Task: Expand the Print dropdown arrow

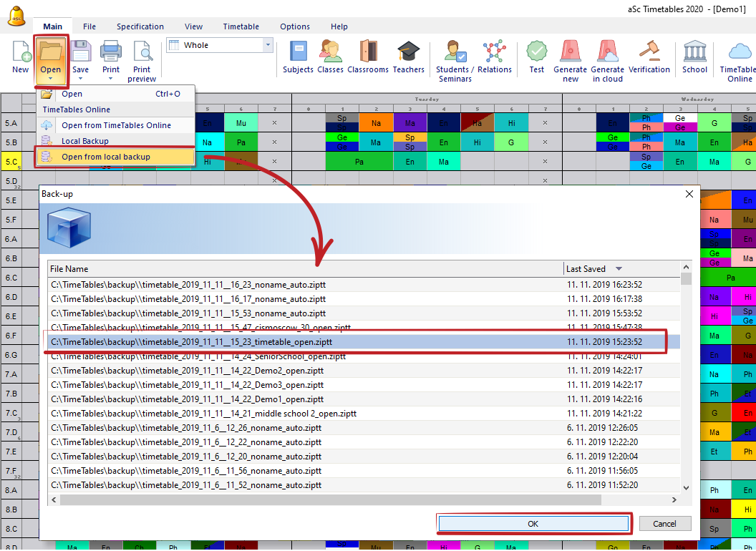Action: [111, 79]
